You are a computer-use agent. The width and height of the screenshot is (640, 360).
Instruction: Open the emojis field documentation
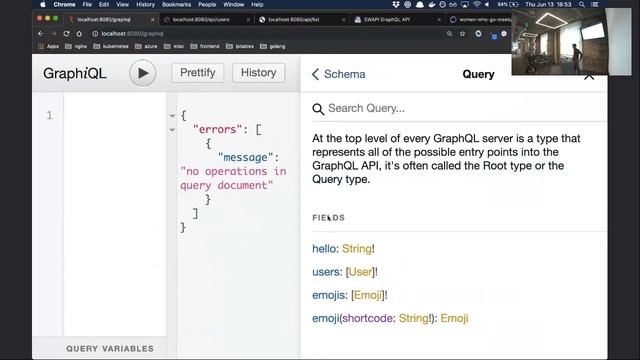click(x=329, y=295)
